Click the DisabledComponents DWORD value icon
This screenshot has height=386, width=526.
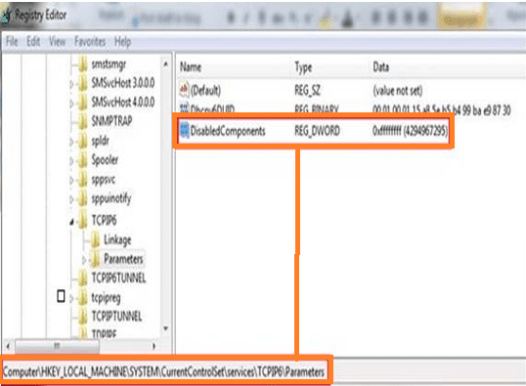[x=184, y=130]
